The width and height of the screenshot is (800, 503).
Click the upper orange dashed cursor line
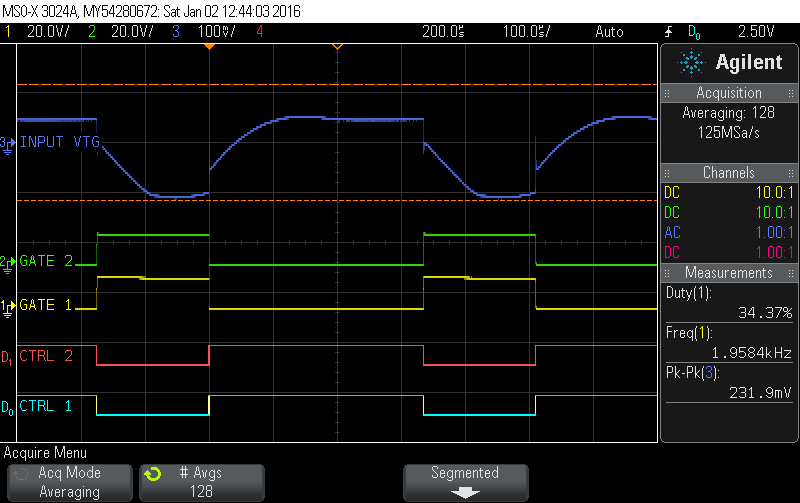(337, 84)
